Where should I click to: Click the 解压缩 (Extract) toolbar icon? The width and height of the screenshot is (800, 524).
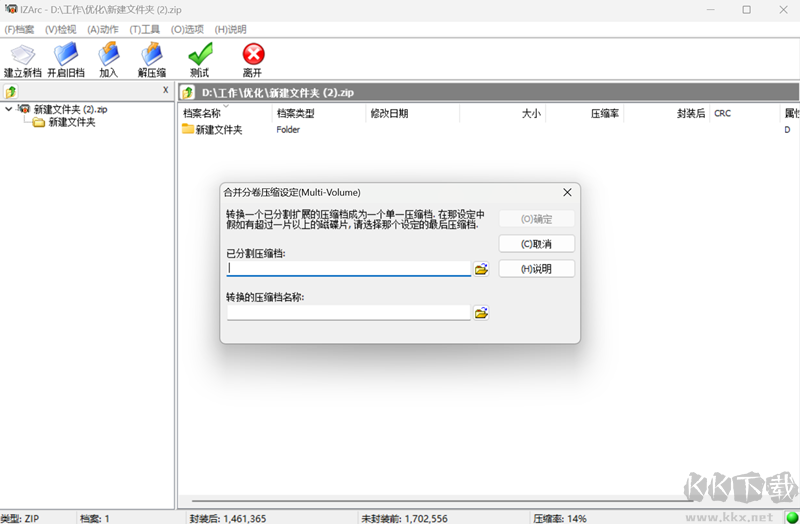click(152, 60)
